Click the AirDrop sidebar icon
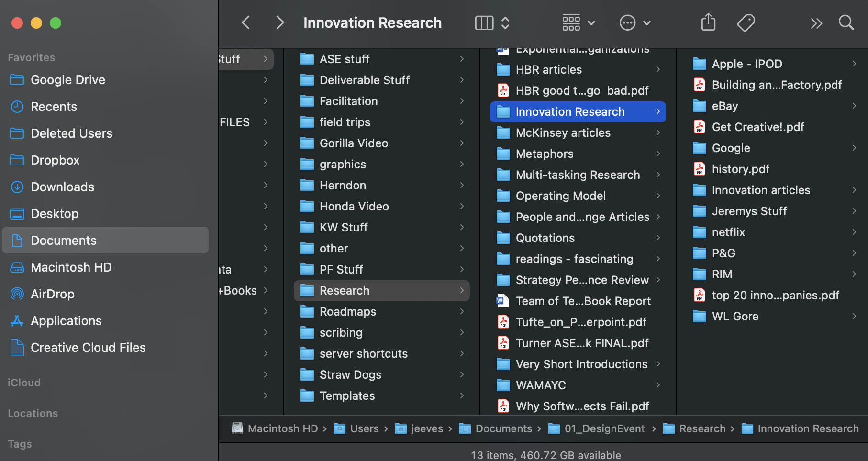 point(17,294)
